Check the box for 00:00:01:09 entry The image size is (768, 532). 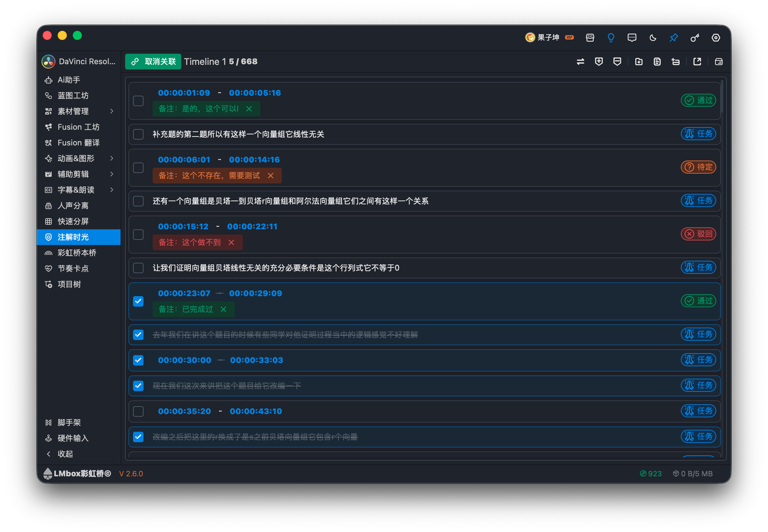tap(138, 101)
